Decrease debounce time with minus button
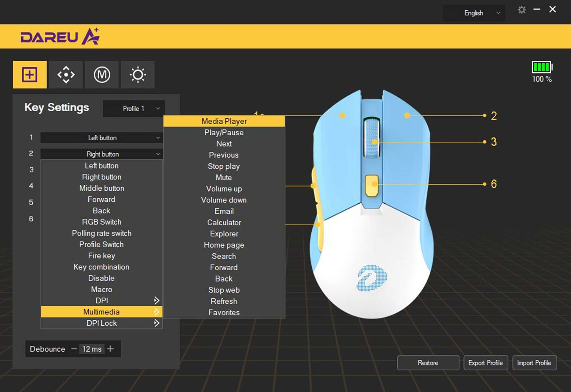Screen dimensions: 571x392 point(74,349)
